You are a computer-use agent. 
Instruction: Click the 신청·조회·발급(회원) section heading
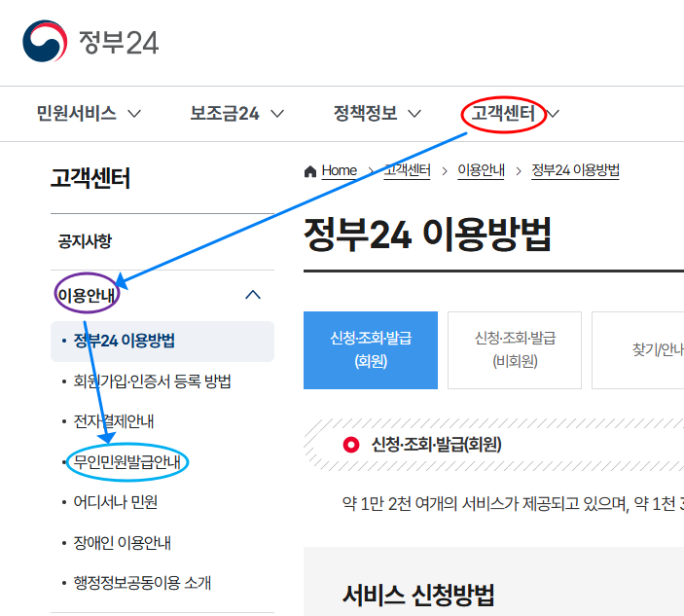point(436,445)
